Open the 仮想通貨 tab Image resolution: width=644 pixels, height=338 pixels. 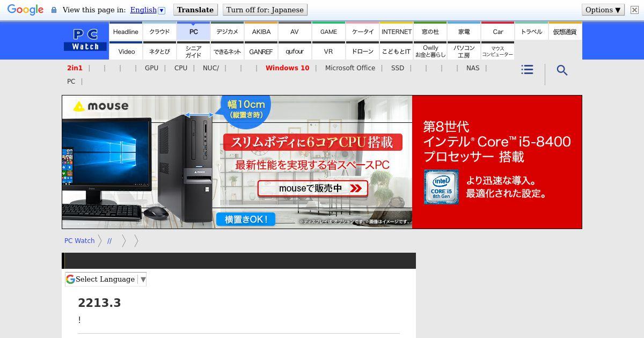565,32
